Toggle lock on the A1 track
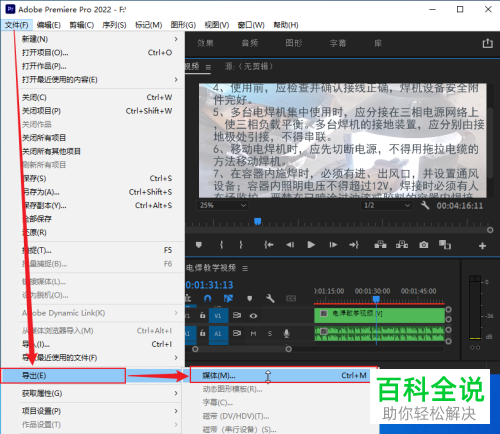The height and width of the screenshot is (434, 500). pos(202,333)
